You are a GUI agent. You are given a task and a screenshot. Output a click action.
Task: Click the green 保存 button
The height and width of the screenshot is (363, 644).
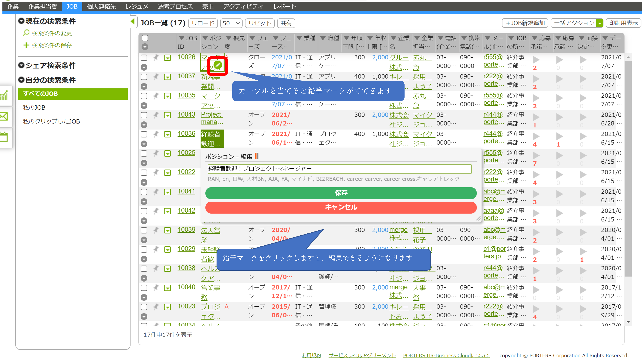tap(341, 193)
